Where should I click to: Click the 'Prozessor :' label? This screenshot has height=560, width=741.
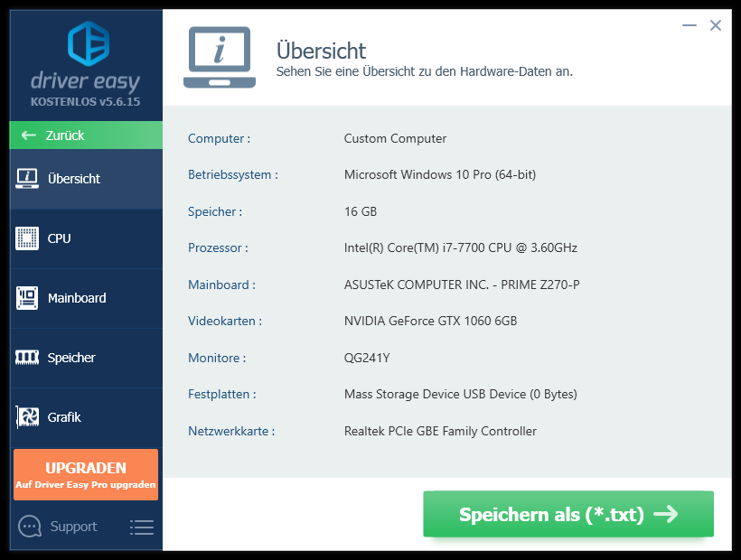point(218,247)
